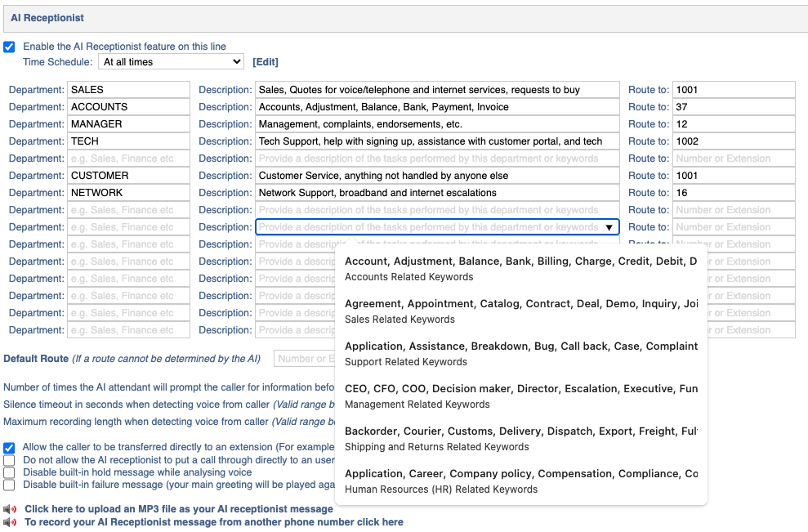The image size is (808, 532).
Task: Select Accounts Related Keywords suggestion
Action: click(x=520, y=269)
